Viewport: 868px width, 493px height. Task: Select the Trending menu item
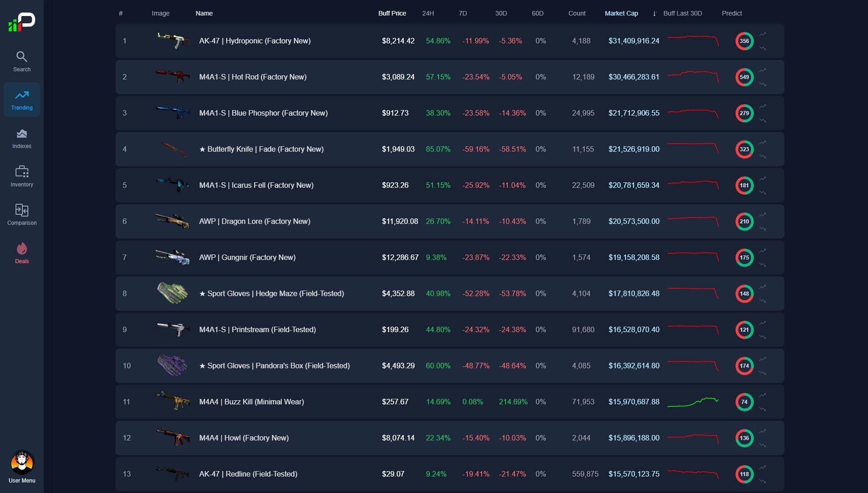[x=21, y=100]
